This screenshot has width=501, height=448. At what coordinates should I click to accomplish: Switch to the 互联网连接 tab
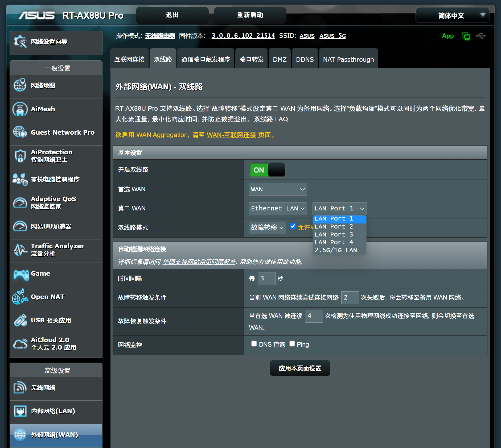tap(129, 59)
